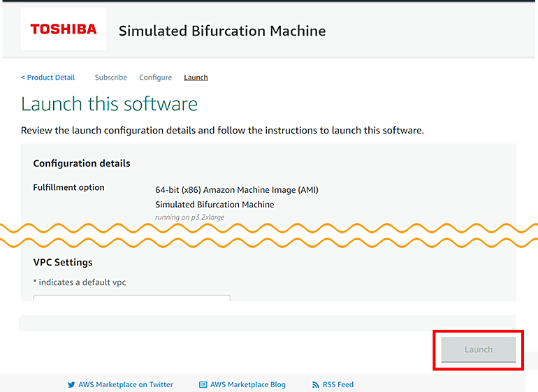Click the blog newspaper icon

pyautogui.click(x=203, y=385)
